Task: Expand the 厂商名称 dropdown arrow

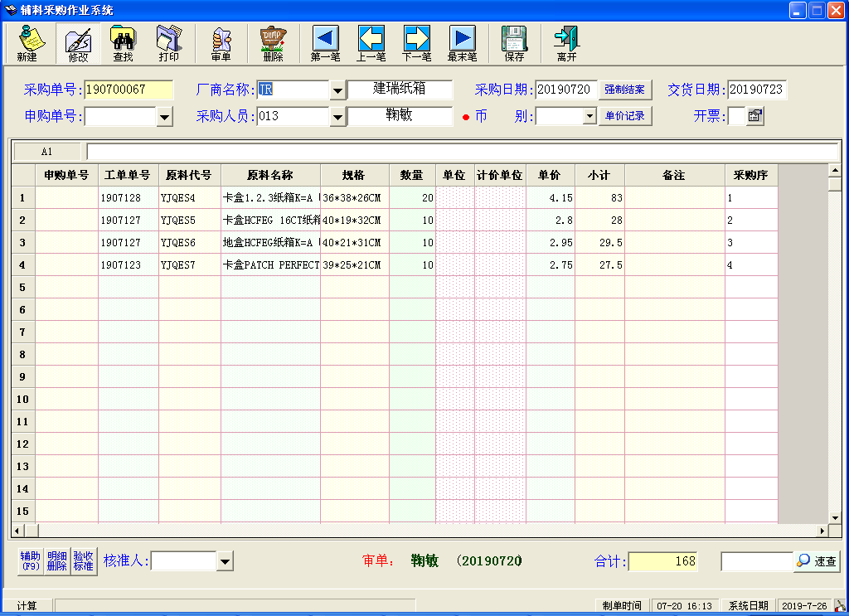Action: pyautogui.click(x=337, y=90)
